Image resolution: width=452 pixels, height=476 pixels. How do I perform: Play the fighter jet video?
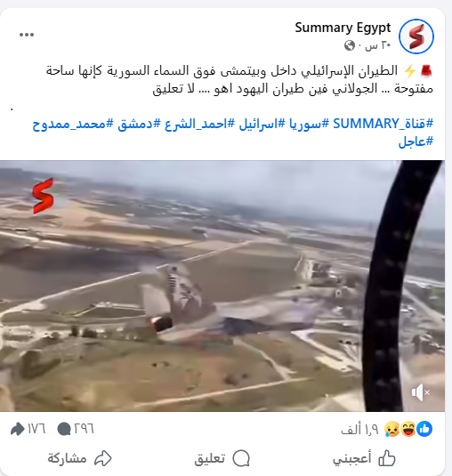pos(222,286)
